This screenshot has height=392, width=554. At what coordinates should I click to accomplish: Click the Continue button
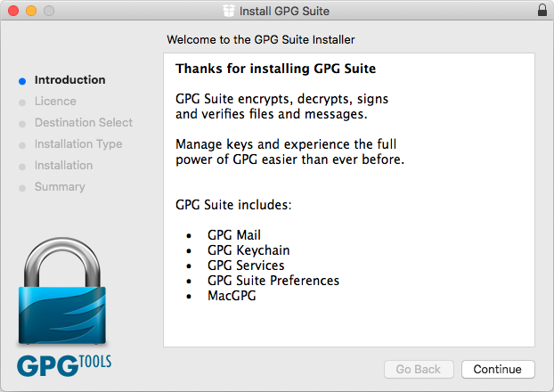pos(498,369)
